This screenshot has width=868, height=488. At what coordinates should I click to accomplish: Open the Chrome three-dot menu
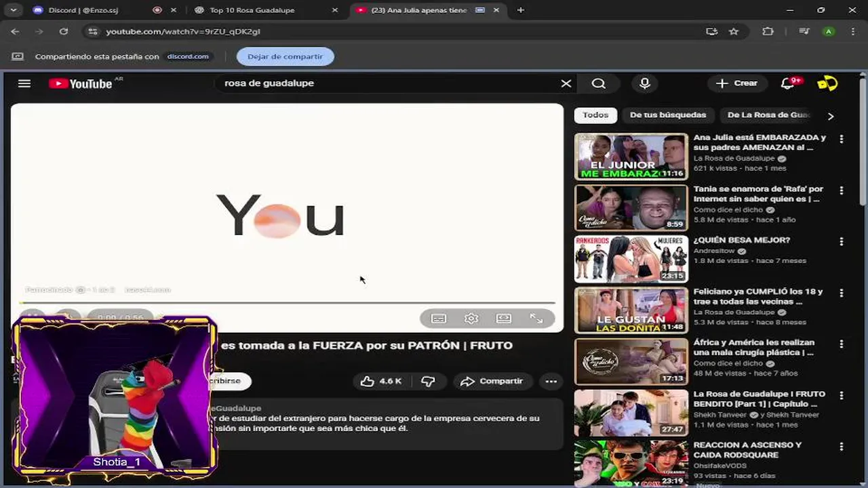point(853,31)
